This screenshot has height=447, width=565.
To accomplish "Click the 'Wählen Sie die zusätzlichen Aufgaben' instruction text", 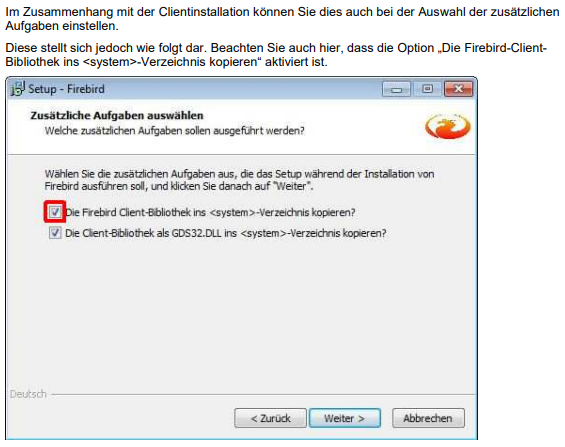I will (239, 180).
